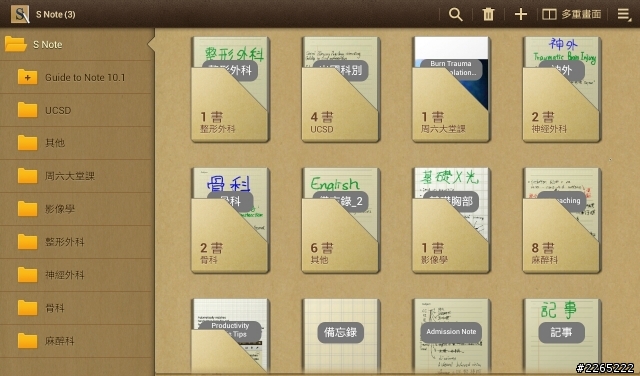
Task: Click the S Note root folder icon
Action: (x=16, y=44)
